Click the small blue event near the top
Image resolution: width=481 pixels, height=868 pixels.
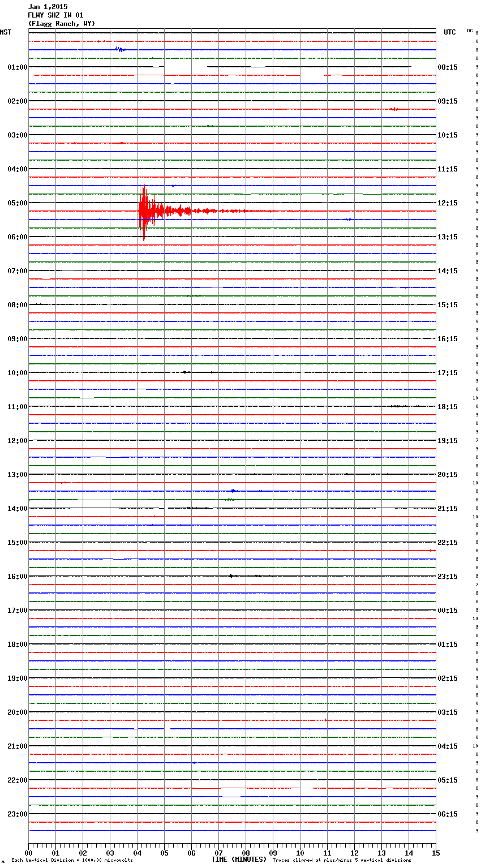click(x=121, y=50)
